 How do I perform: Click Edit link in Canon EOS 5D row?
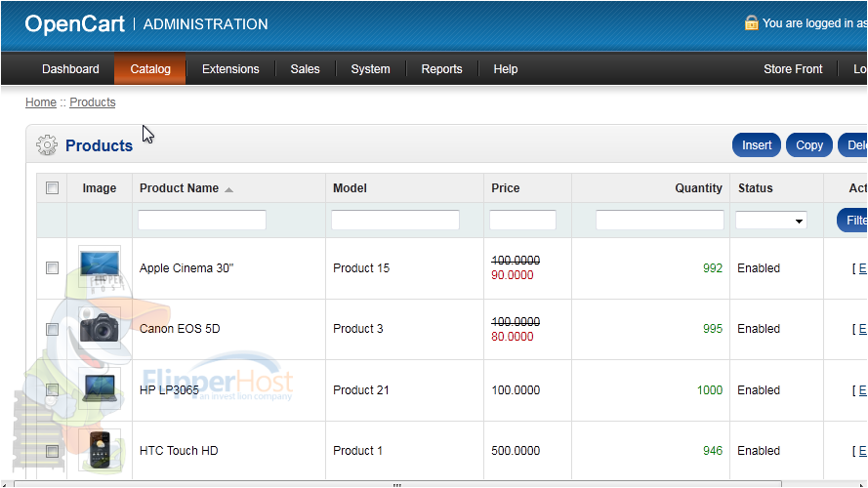point(862,329)
